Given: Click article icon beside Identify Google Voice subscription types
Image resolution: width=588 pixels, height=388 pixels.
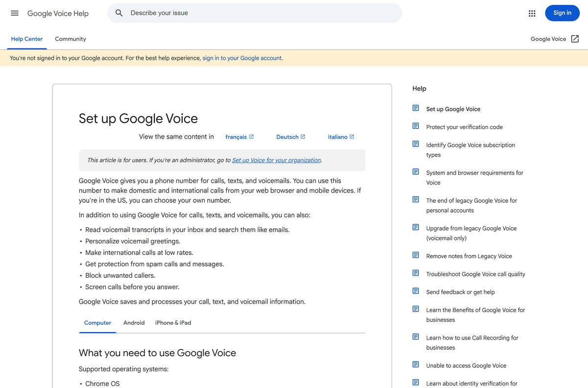Looking at the screenshot, I should 416,144.
